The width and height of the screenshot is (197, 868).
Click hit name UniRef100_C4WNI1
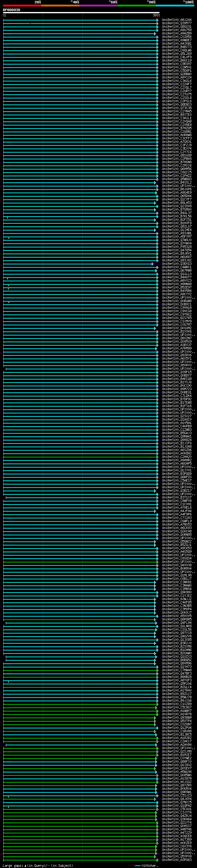pos(177,267)
